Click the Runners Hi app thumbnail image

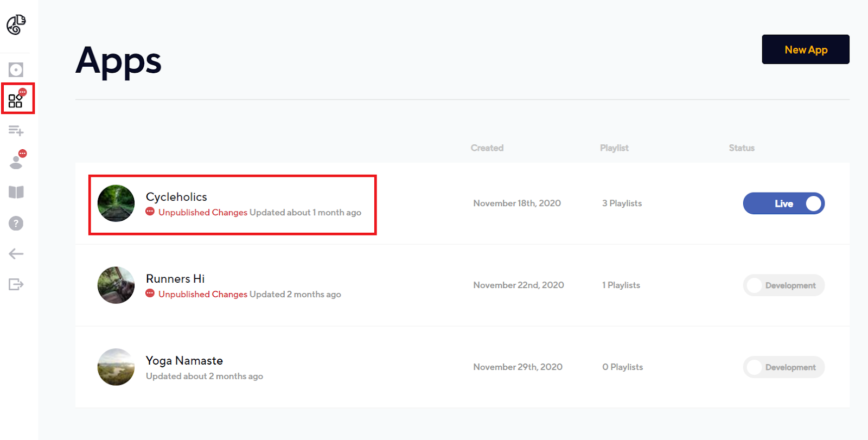(x=116, y=285)
